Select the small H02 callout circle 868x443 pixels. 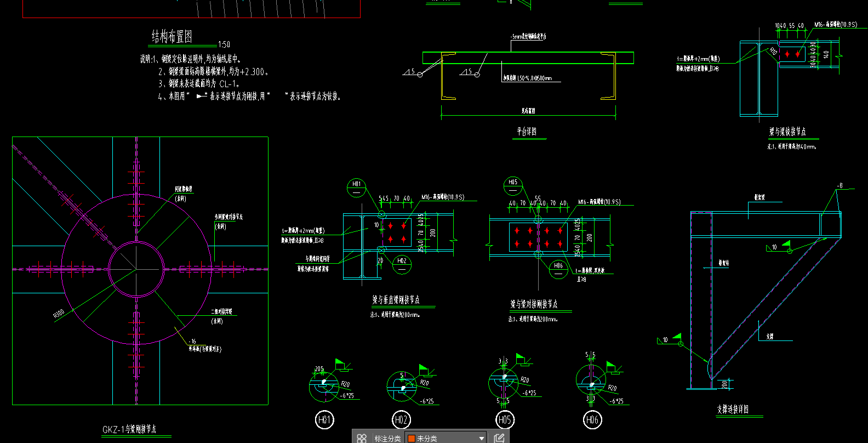pos(402,265)
